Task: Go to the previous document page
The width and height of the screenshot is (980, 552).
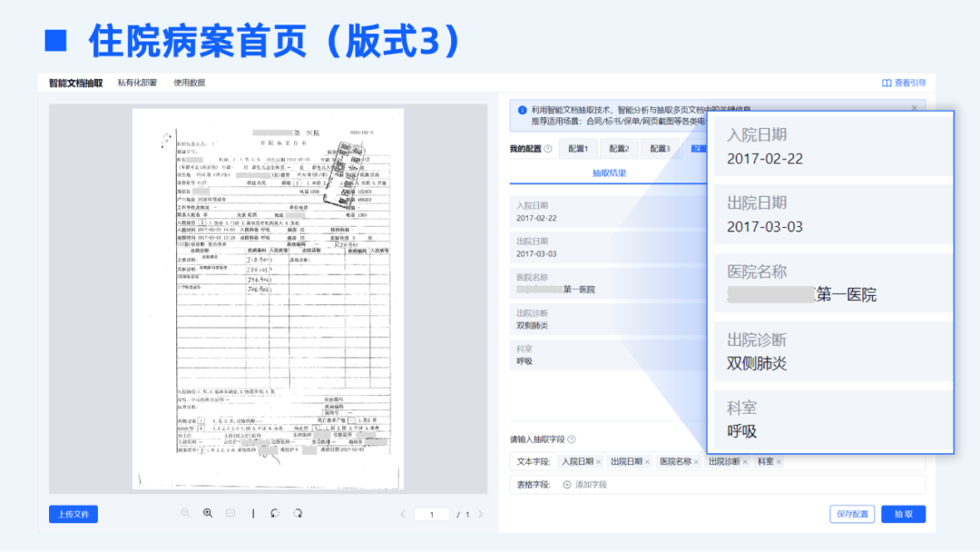Action: [x=403, y=515]
